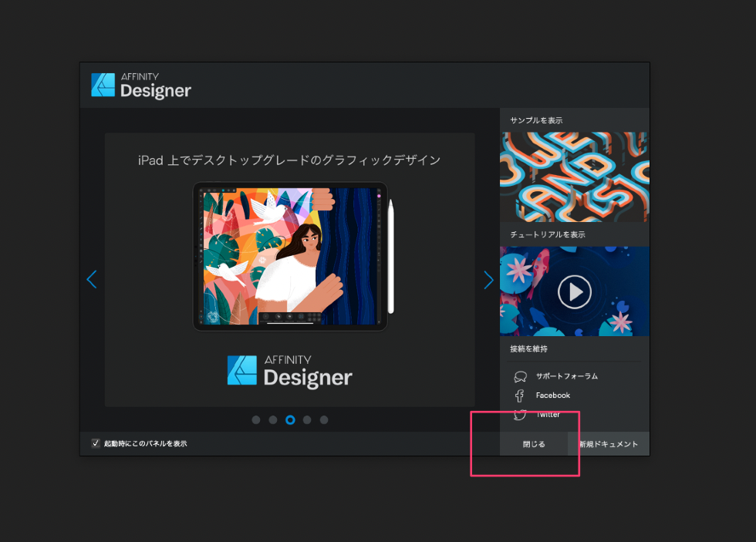Click the iPad 上でデスクトップグレード slide title

289,160
